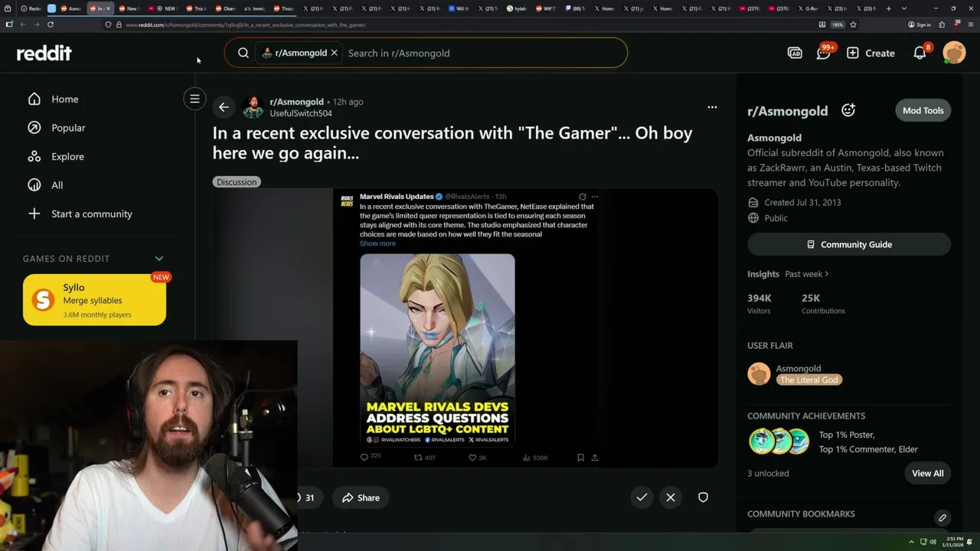This screenshot has height=551, width=980.
Task: Click the reddit logo
Action: pyautogui.click(x=44, y=53)
